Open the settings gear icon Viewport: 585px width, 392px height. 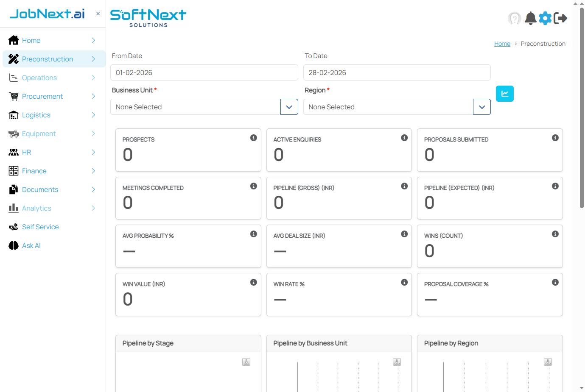[x=545, y=18]
